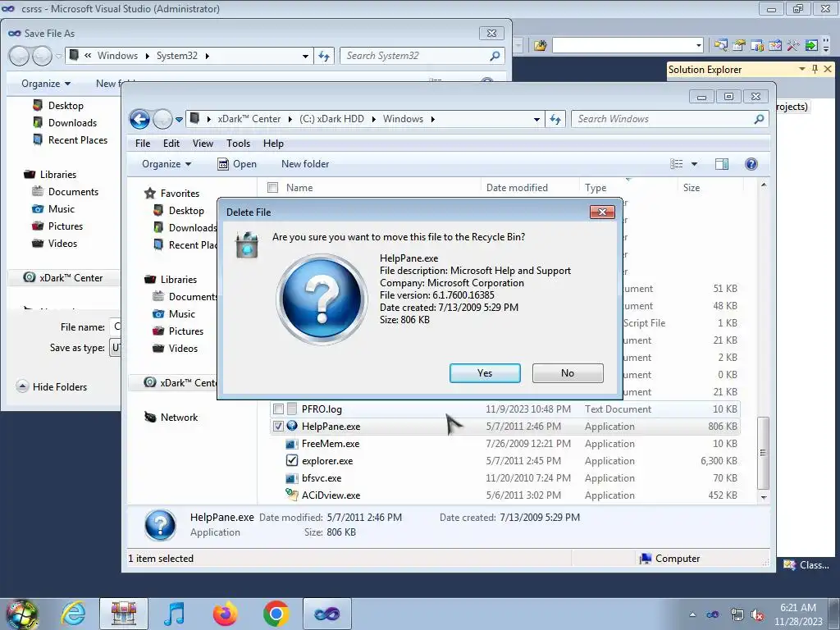
Task: Click New folder in Windows explorer toolbar
Action: point(305,164)
